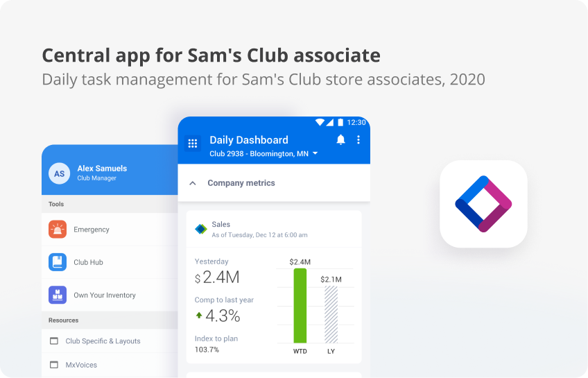Click the MxVoices window icon
The height and width of the screenshot is (378, 588).
pyautogui.click(x=54, y=365)
